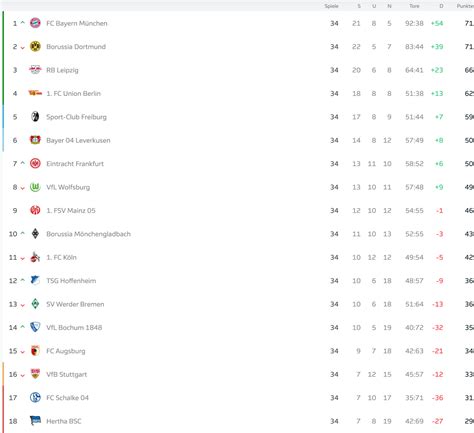Click the up arrow beside Eintracht Frankfurt rank

tap(23, 163)
